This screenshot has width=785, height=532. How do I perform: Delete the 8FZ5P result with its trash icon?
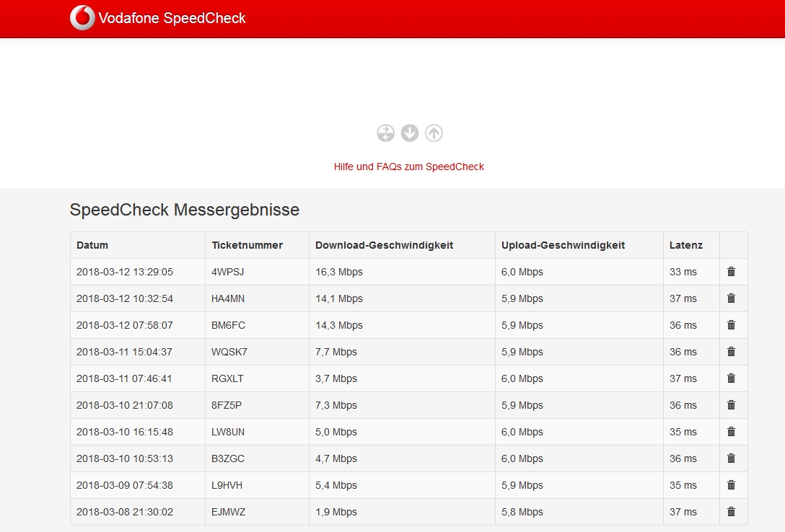tap(731, 405)
